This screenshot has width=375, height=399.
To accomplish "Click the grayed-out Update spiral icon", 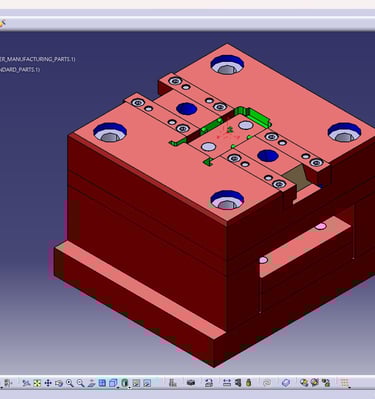I will 267,383.
